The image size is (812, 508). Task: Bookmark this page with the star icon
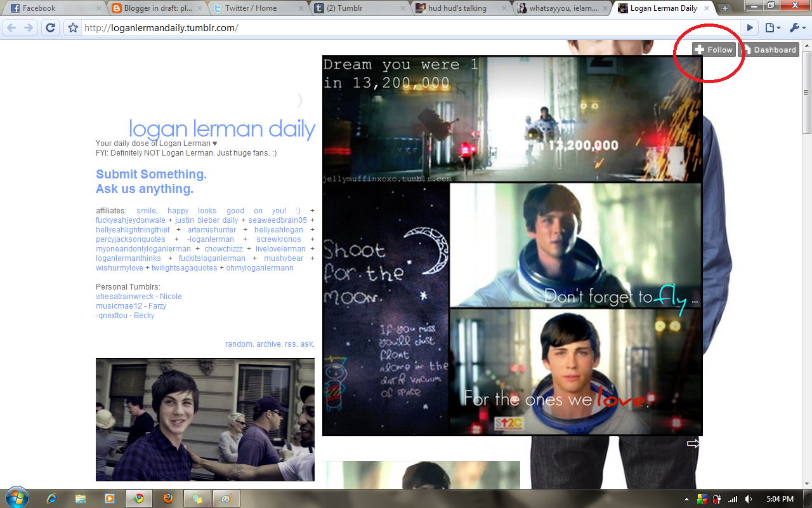pos(73,28)
